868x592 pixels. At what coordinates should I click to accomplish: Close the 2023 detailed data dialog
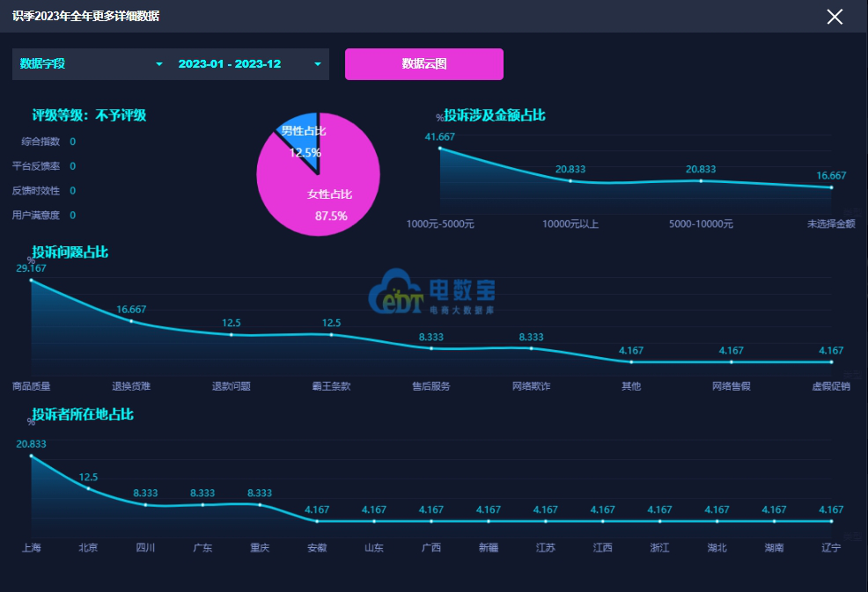[835, 17]
